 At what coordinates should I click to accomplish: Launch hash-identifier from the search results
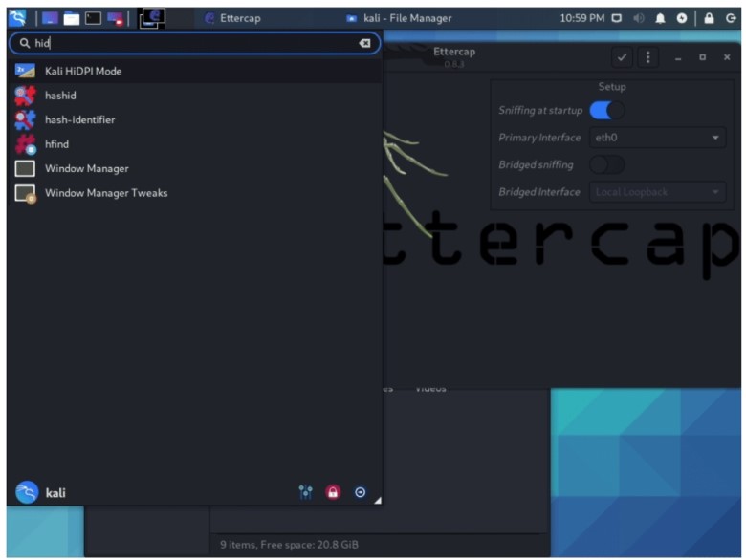79,119
